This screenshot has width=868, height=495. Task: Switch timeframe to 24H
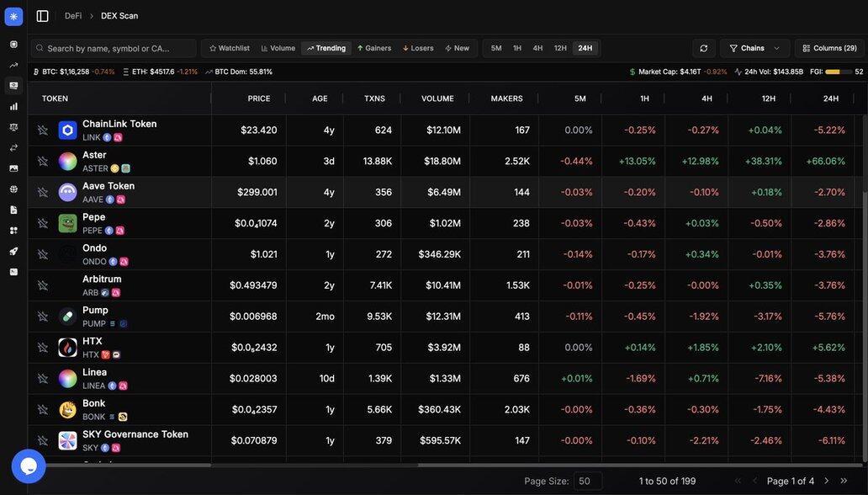pyautogui.click(x=585, y=48)
